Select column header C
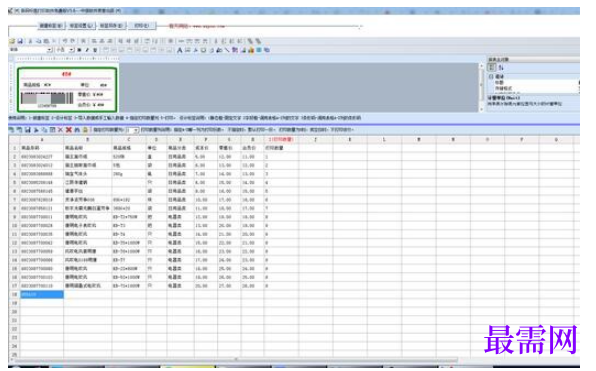The width and height of the screenshot is (596, 371). [x=129, y=140]
